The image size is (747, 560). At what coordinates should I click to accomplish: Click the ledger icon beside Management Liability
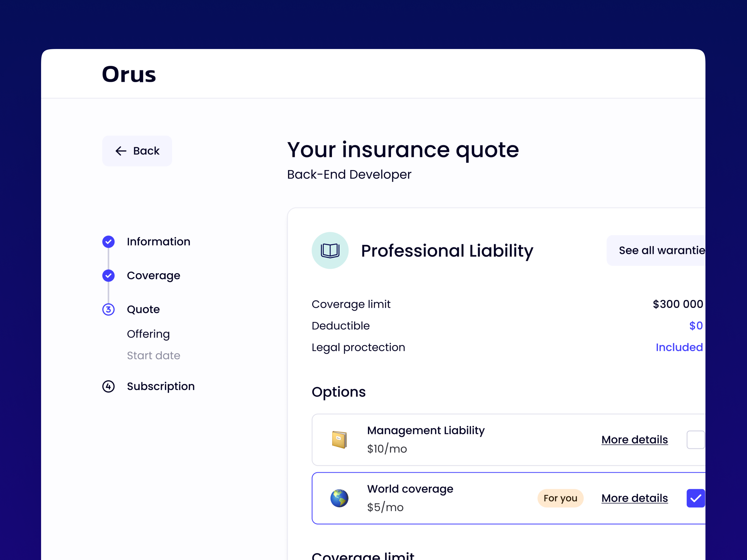[339, 439]
